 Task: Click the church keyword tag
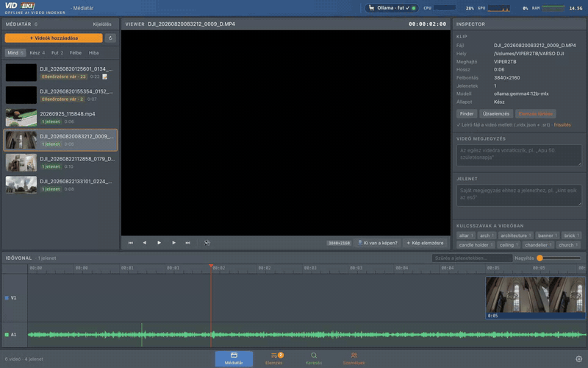tap(567, 245)
